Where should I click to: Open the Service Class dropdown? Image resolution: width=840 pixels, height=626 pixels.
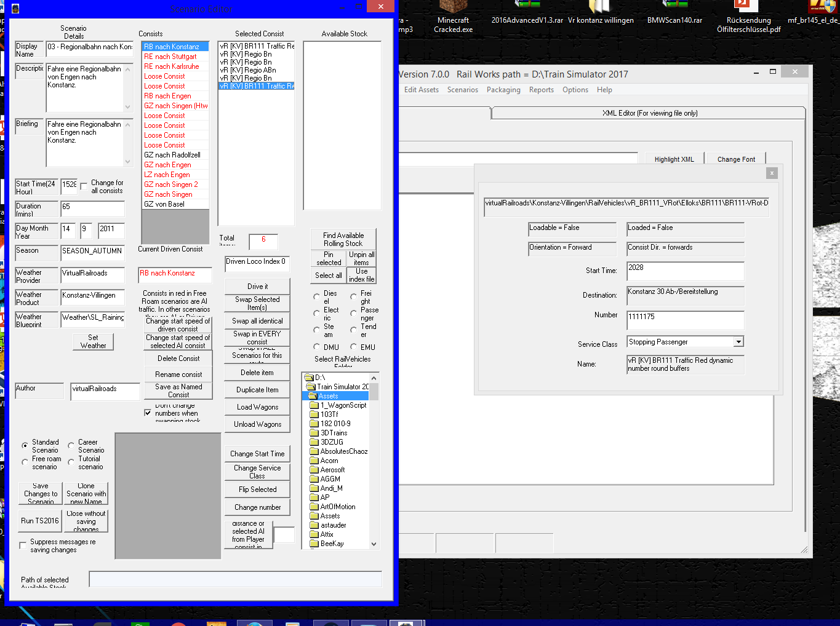coord(738,342)
